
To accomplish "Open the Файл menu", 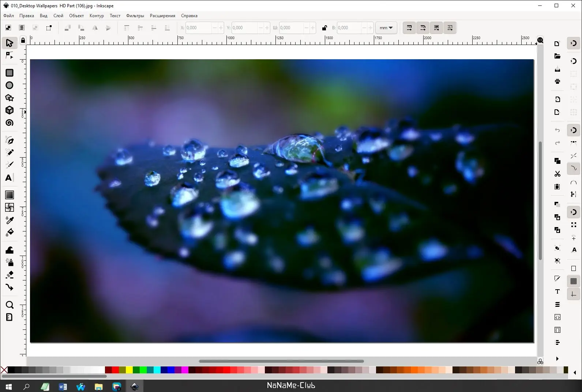I will click(8, 16).
